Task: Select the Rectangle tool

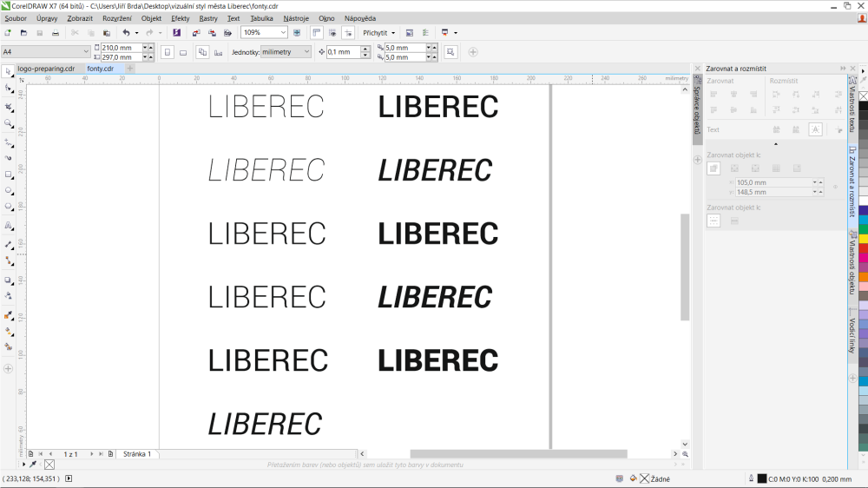Action: click(9, 175)
